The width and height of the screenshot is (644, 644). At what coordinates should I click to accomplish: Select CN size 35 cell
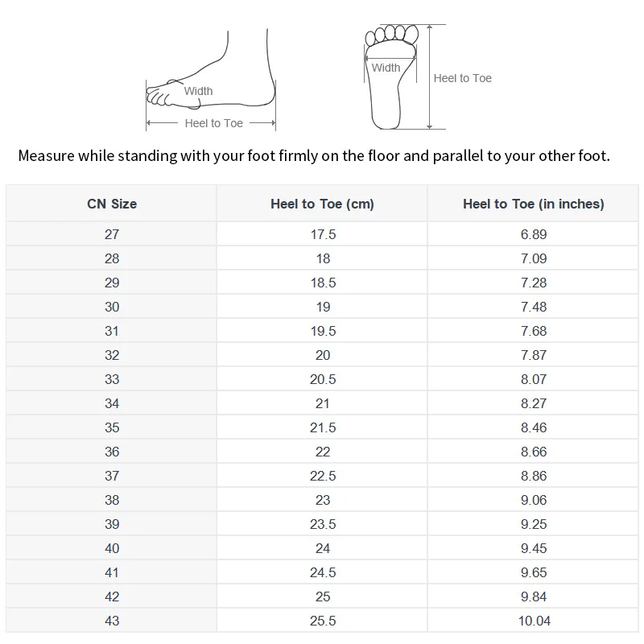(x=112, y=427)
